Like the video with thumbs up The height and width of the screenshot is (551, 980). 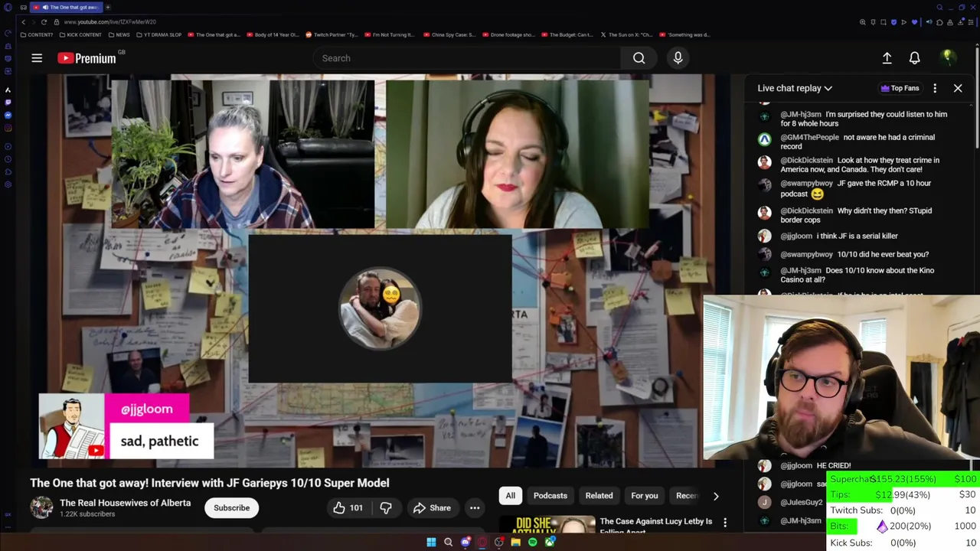[348, 507]
